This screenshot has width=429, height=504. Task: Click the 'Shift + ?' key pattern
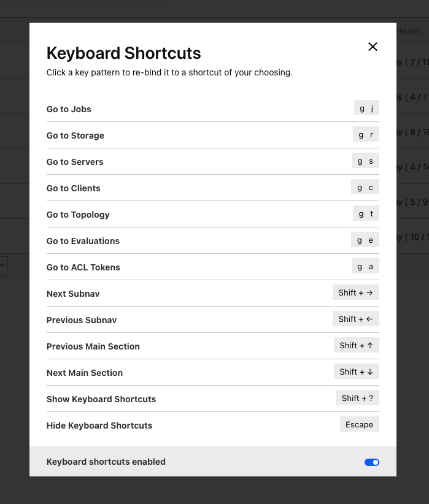point(357,399)
